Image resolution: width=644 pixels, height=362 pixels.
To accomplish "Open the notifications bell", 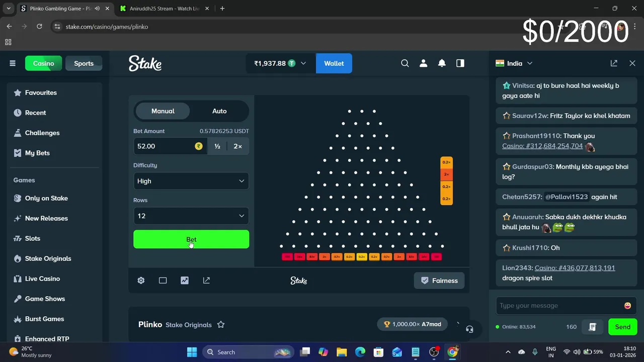I will pos(442,63).
